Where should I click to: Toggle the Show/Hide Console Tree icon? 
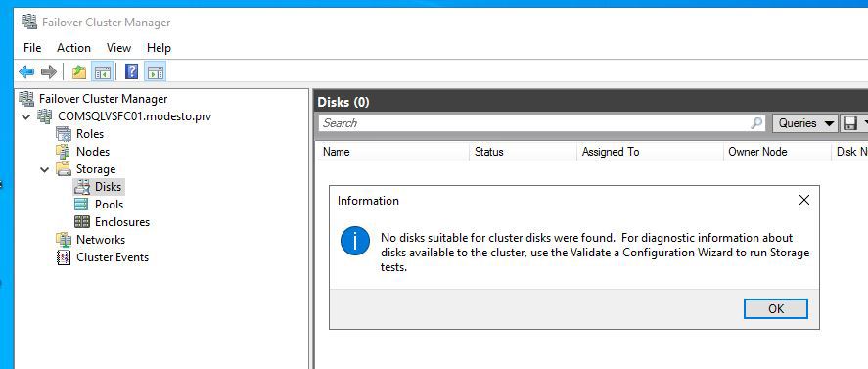tap(103, 72)
